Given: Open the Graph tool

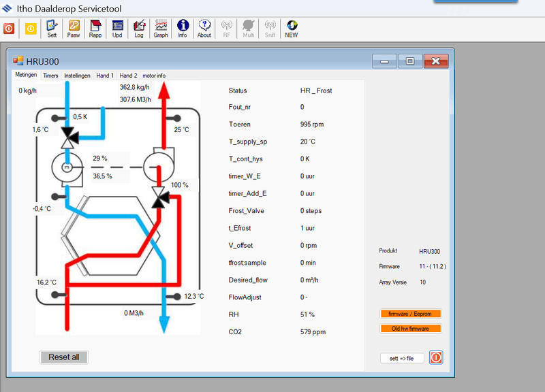Looking at the screenshot, I should tap(161, 29).
